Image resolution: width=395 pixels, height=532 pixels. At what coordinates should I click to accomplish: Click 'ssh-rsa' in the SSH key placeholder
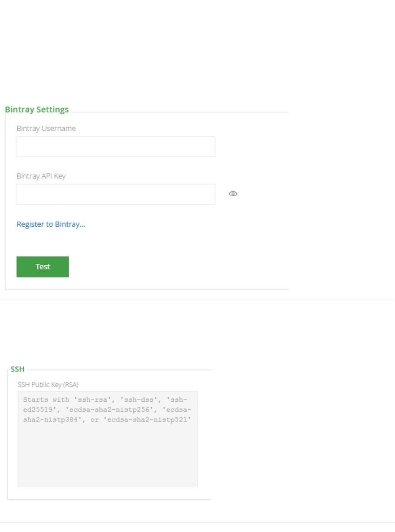click(93, 400)
